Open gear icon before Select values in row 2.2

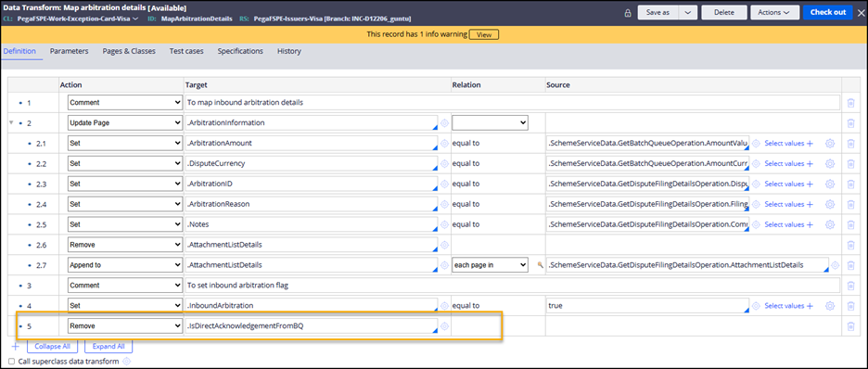756,164
